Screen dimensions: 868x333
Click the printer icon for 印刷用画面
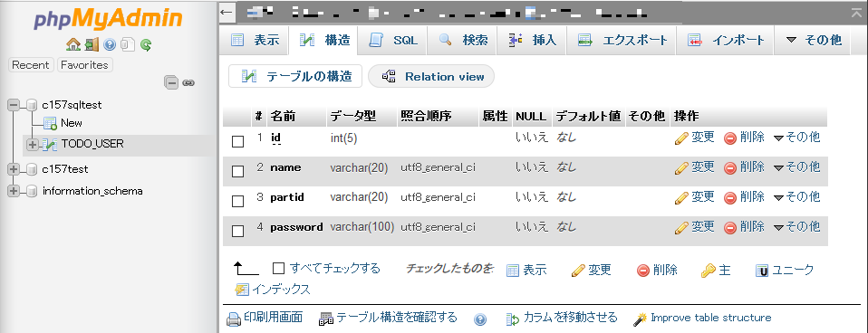click(x=234, y=319)
